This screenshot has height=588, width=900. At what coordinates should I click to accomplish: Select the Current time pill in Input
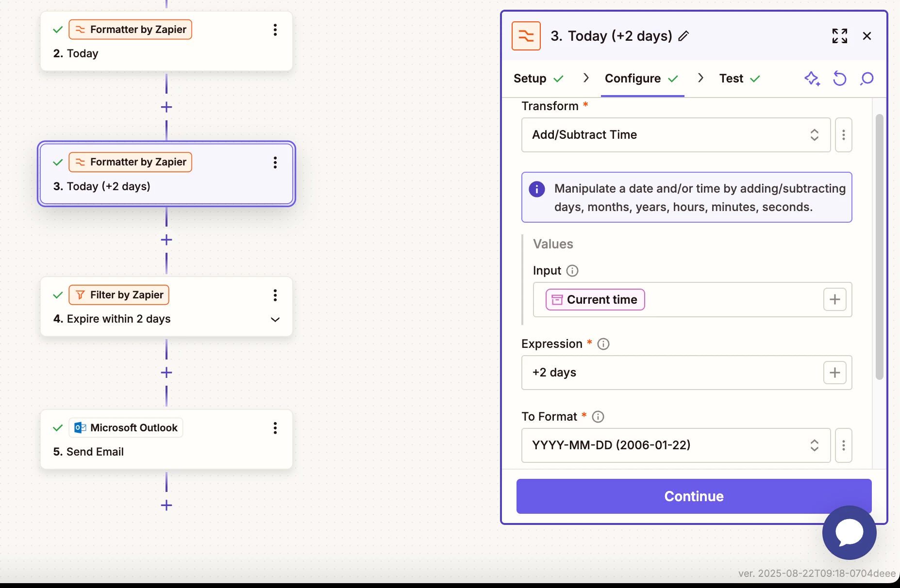[595, 300]
